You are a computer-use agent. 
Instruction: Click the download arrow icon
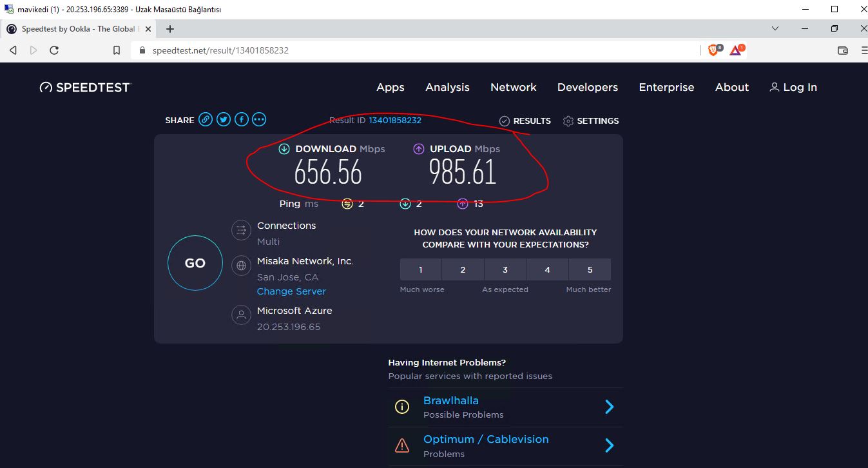pos(284,149)
